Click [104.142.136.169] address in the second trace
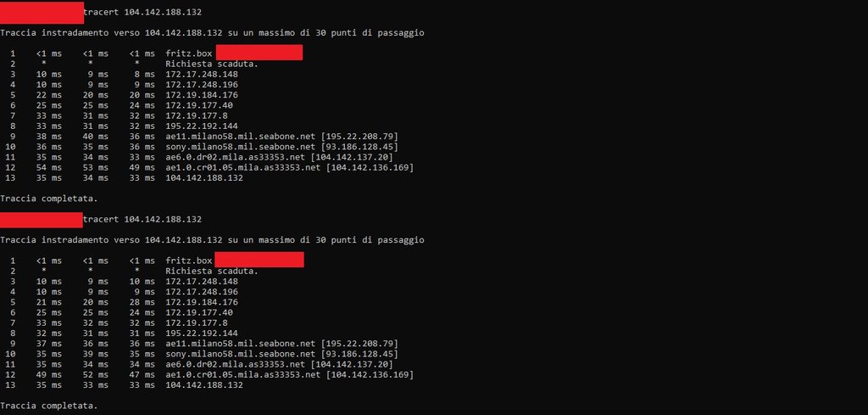This screenshot has width=868, height=415. [370, 374]
